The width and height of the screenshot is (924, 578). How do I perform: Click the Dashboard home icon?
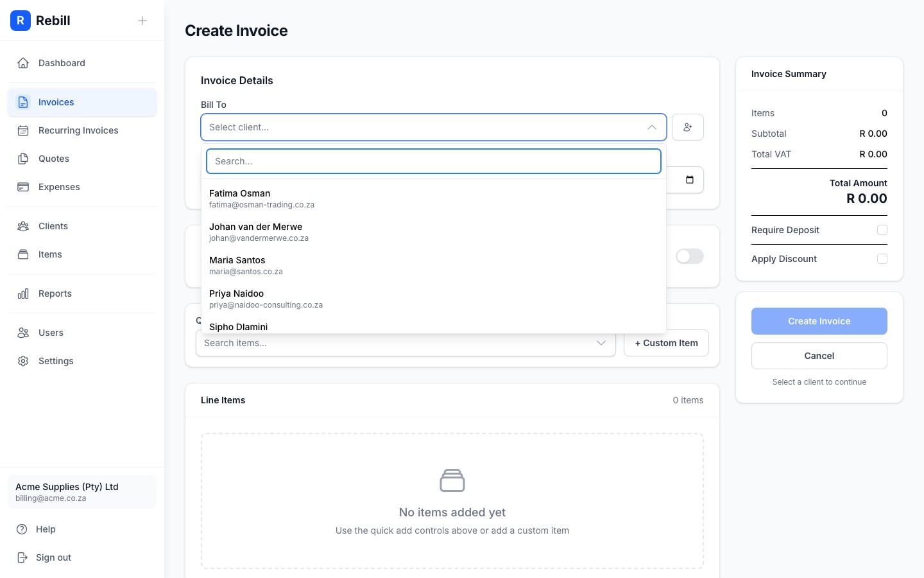pos(23,63)
